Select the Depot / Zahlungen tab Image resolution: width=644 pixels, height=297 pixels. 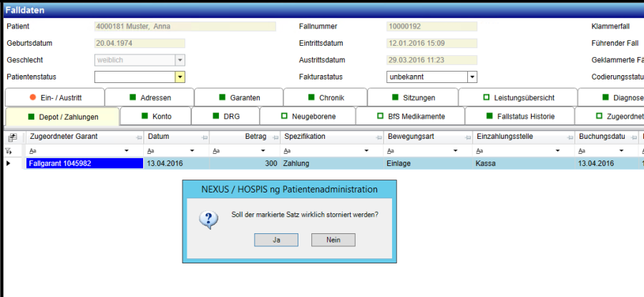pyautogui.click(x=62, y=117)
